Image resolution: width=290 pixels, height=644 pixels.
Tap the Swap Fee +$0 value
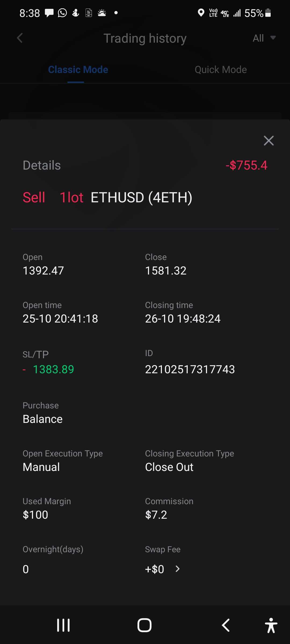click(x=154, y=569)
